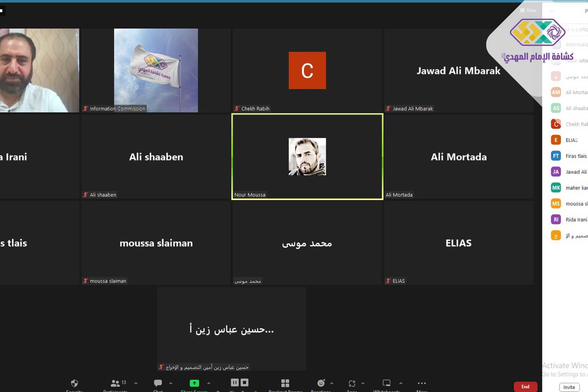The width and height of the screenshot is (588, 392).
Task: Click the Invite button
Action: point(569,387)
